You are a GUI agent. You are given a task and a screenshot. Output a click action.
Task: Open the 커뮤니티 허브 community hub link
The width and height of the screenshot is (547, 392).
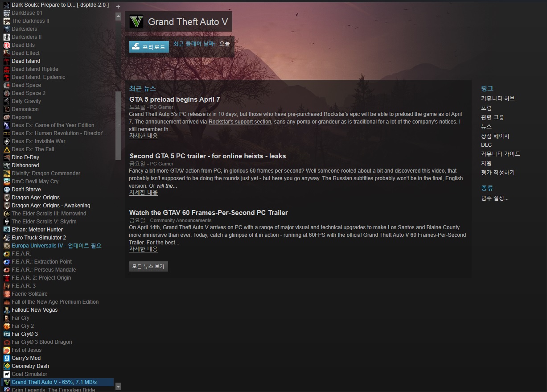[x=498, y=99]
